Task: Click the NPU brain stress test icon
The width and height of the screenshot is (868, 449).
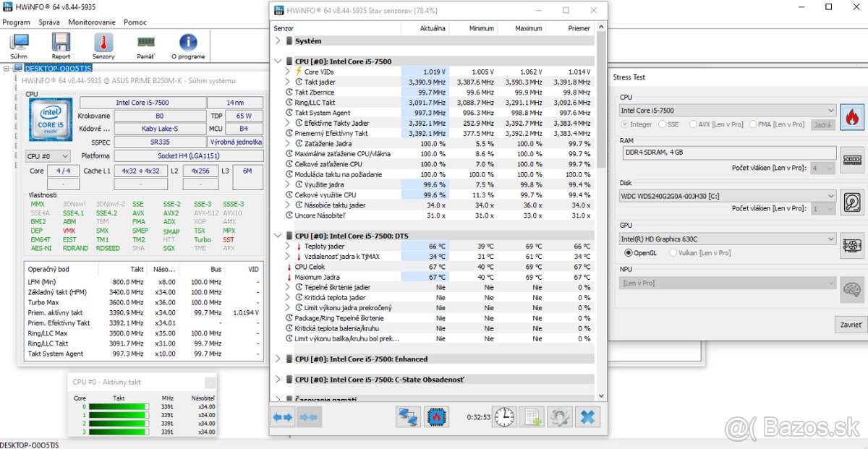Action: 852,289
